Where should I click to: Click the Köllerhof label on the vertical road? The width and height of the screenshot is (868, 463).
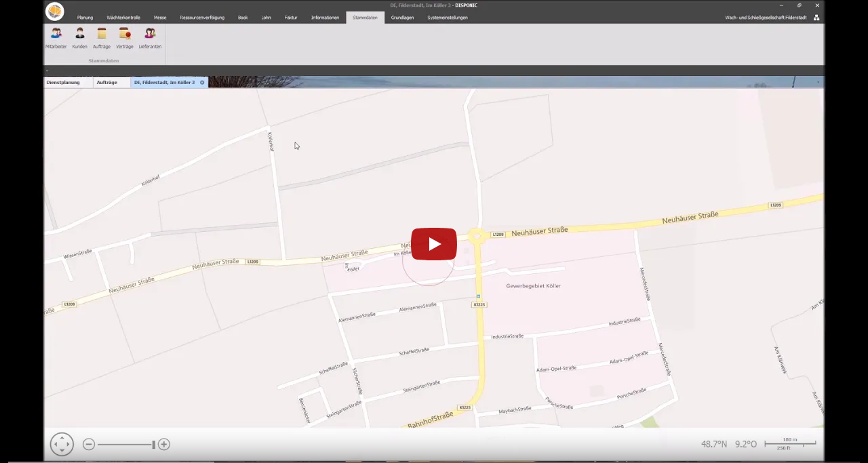click(271, 142)
